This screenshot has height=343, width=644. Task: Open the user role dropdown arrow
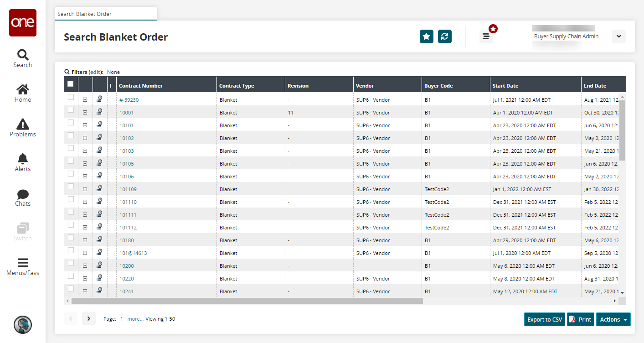coord(618,36)
